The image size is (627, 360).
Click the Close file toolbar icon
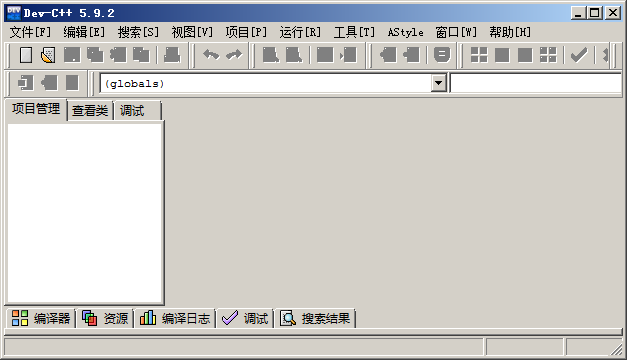[x=118, y=55]
